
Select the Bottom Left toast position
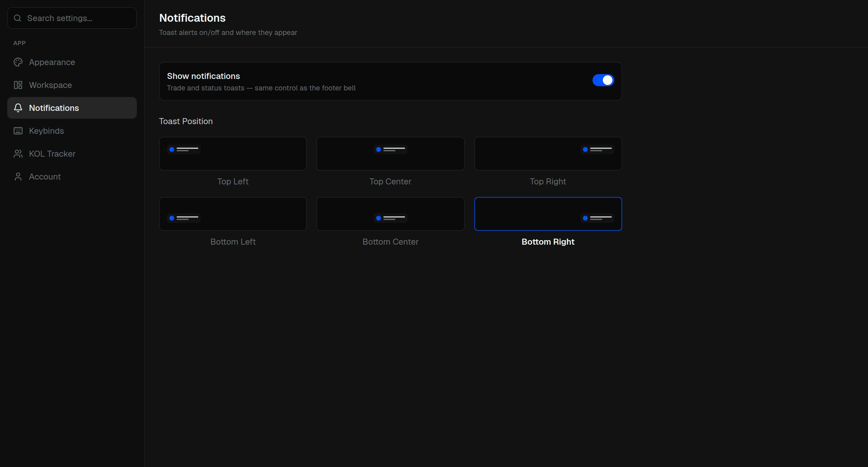click(233, 214)
